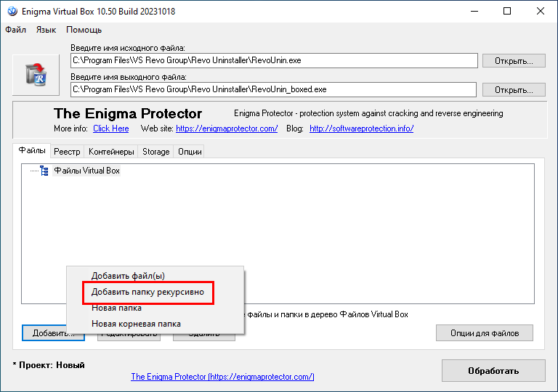Open Опции для файлов
This screenshot has width=558, height=392.
click(x=485, y=333)
